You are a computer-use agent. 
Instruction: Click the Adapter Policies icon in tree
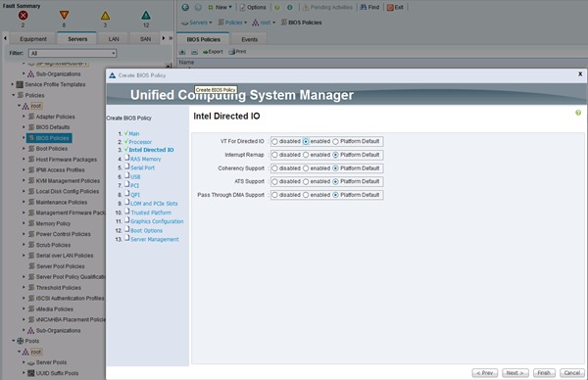point(32,117)
